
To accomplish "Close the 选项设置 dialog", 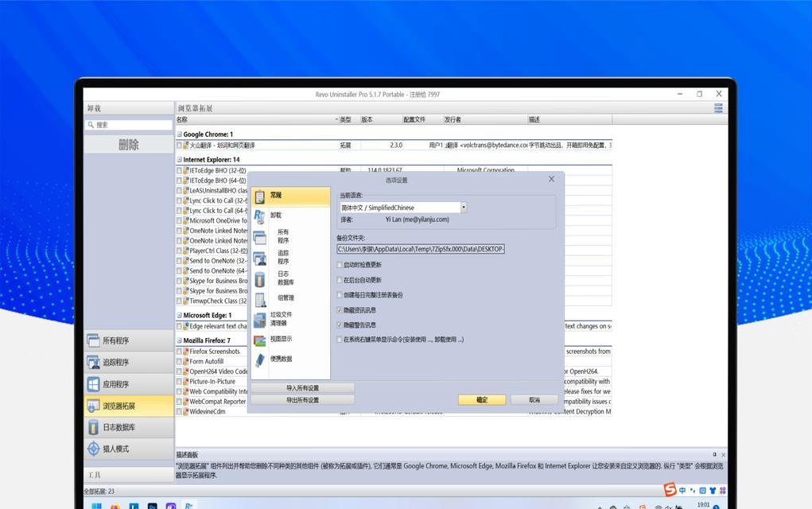I will click(x=551, y=179).
